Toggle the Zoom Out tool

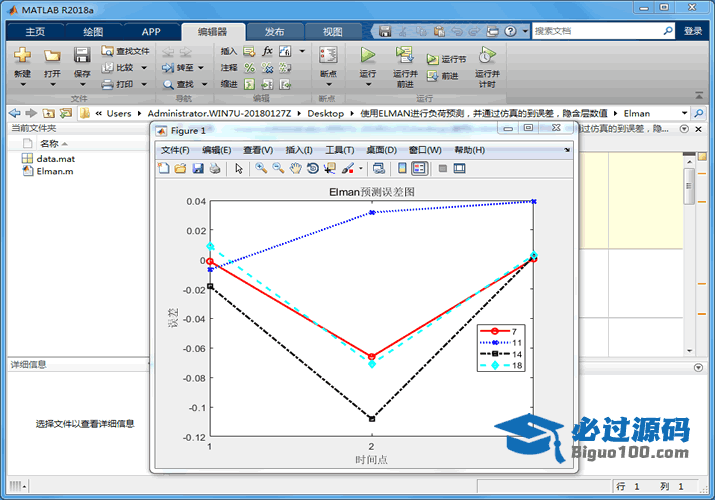tap(278, 168)
